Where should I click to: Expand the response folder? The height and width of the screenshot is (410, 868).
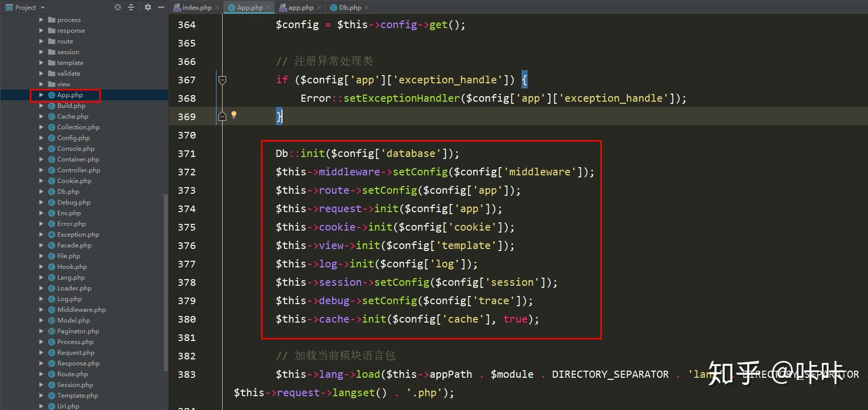pyautogui.click(x=41, y=31)
